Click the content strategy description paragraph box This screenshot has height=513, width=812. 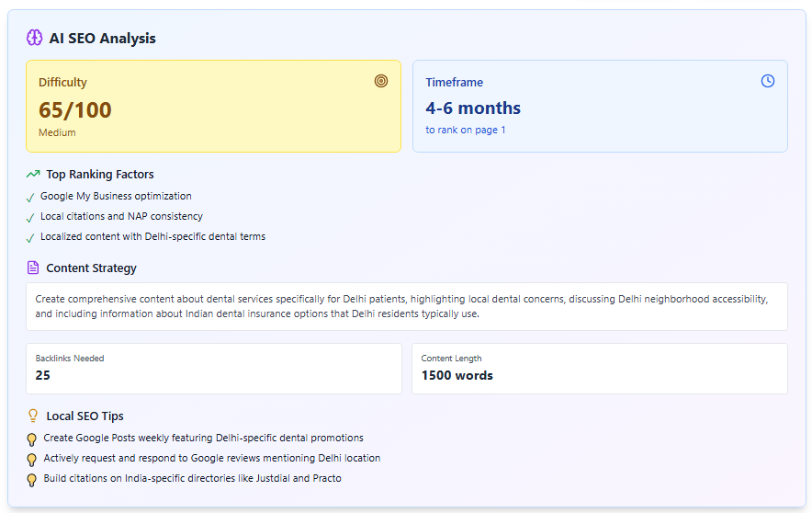[407, 306]
